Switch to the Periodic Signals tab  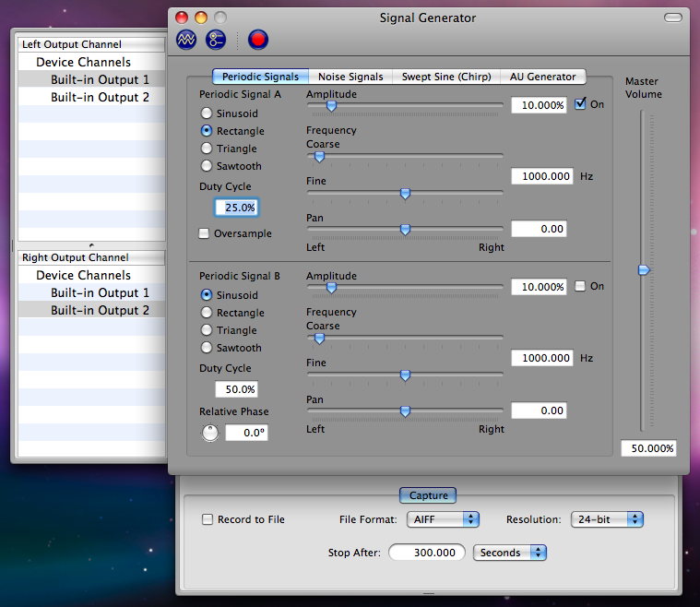click(x=260, y=77)
